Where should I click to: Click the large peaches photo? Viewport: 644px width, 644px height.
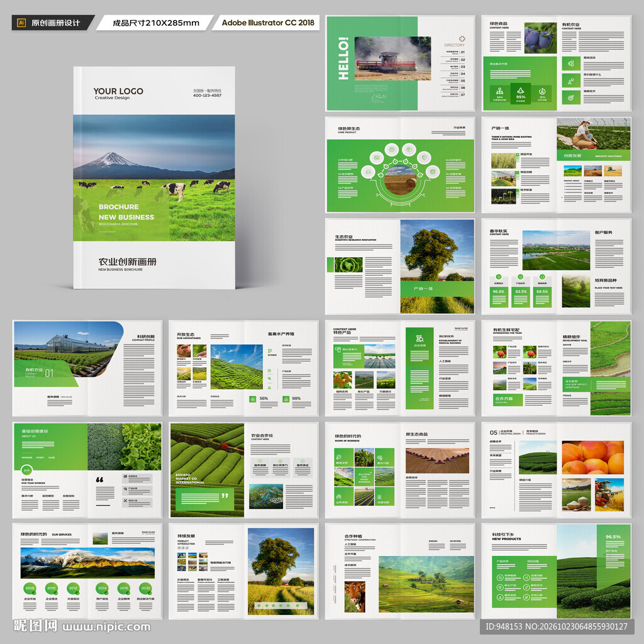[592, 457]
